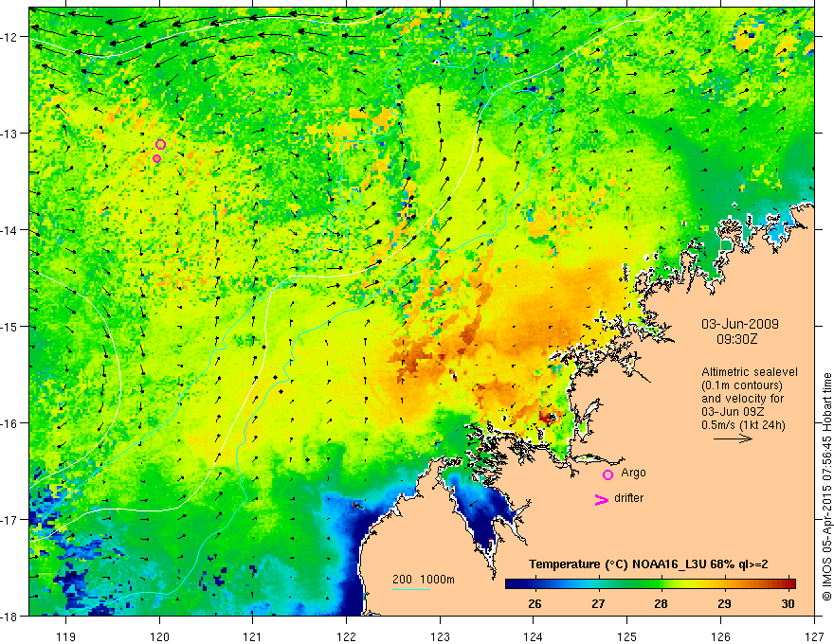The width and height of the screenshot is (834, 644).
Task: Click the latitude axis label '-17'
Action: [10, 519]
